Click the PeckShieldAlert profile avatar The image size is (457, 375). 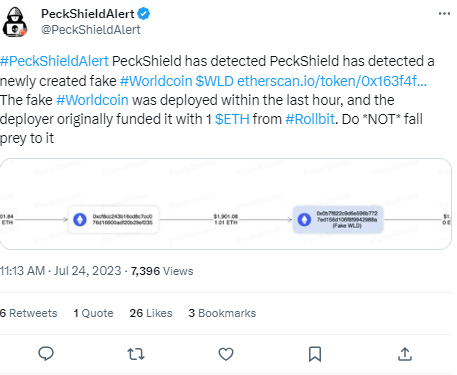(15, 22)
